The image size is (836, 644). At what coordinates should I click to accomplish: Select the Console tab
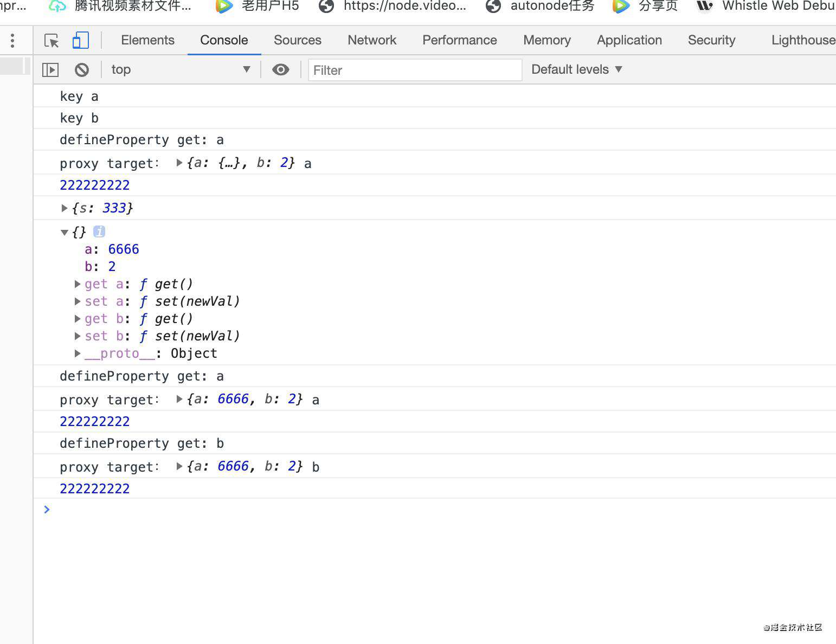[224, 40]
